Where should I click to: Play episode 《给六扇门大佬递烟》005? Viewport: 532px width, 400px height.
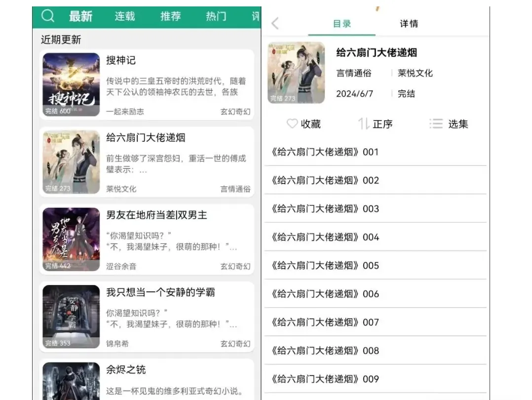376,266
